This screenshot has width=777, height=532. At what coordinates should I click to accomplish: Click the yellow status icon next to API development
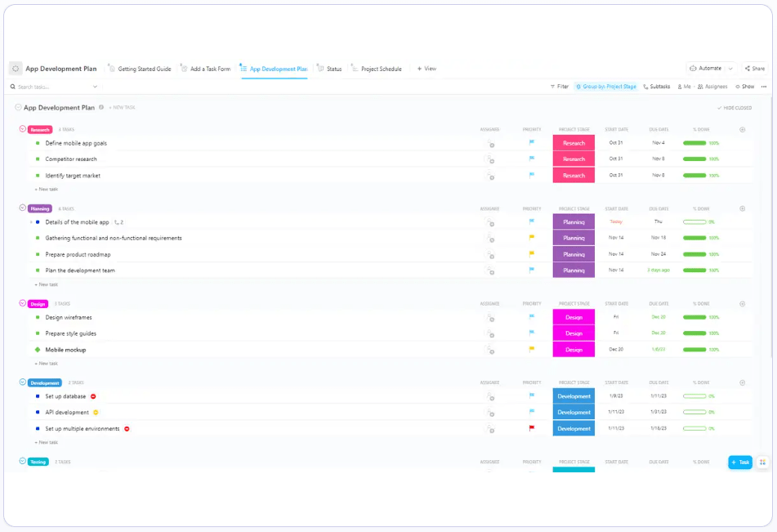pyautogui.click(x=96, y=412)
